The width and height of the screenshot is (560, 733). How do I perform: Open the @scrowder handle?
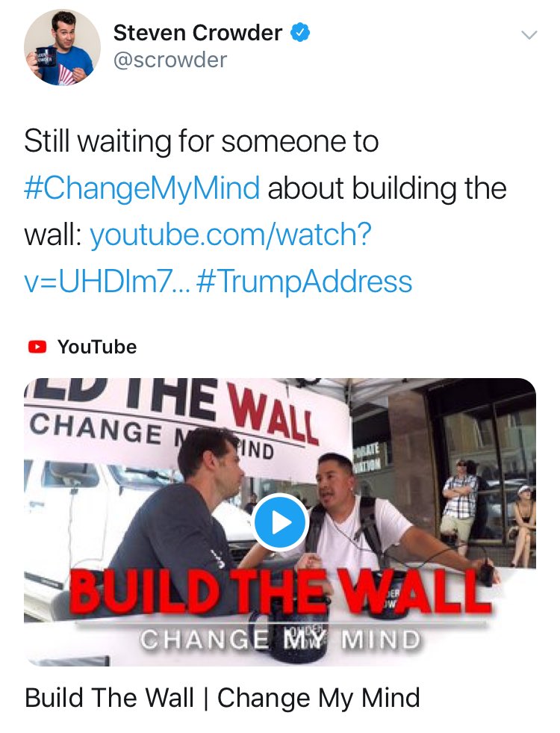[170, 60]
